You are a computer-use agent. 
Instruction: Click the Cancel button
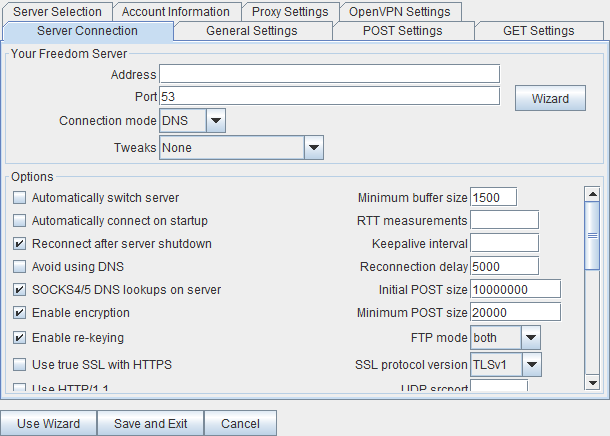[x=240, y=423]
